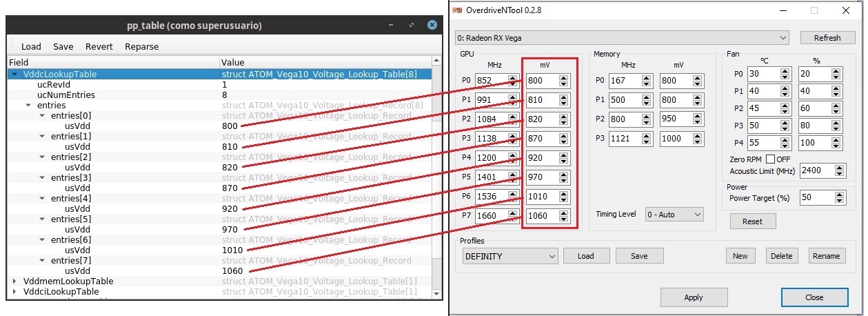Click the Delete profile button
This screenshot has height=316, width=868.
click(781, 256)
